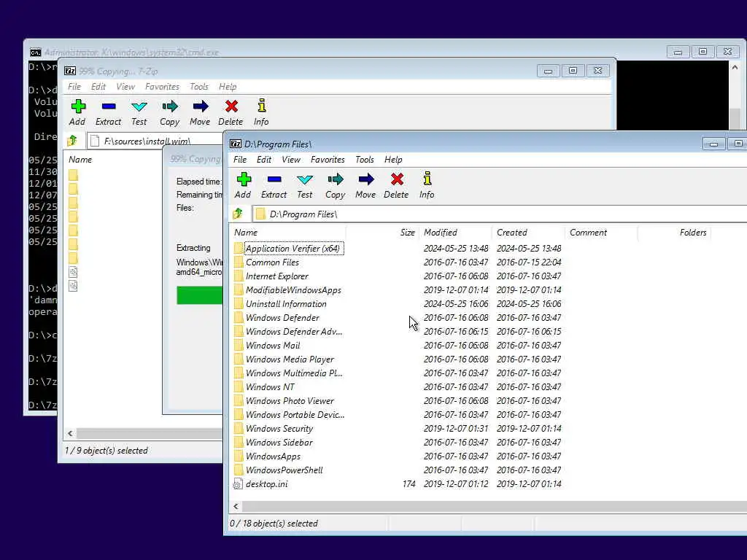This screenshot has height=560, width=747.
Task: Open Favorites menu in background 7-Zip copying window
Action: pos(162,87)
